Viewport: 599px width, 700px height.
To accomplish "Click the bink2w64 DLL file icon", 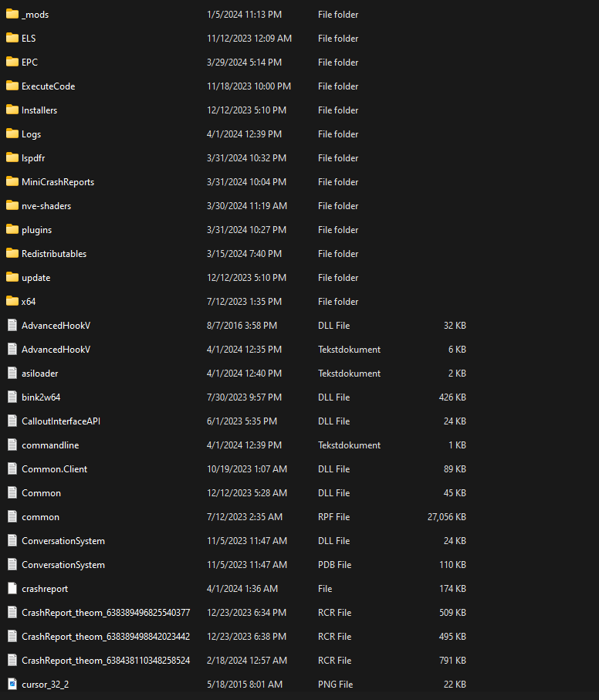I will 12,397.
